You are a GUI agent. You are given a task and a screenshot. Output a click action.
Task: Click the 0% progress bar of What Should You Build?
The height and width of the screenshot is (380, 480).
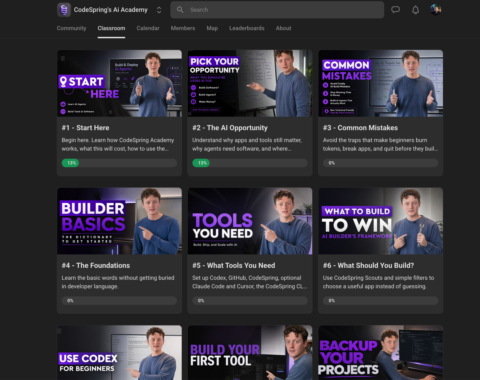point(381,300)
